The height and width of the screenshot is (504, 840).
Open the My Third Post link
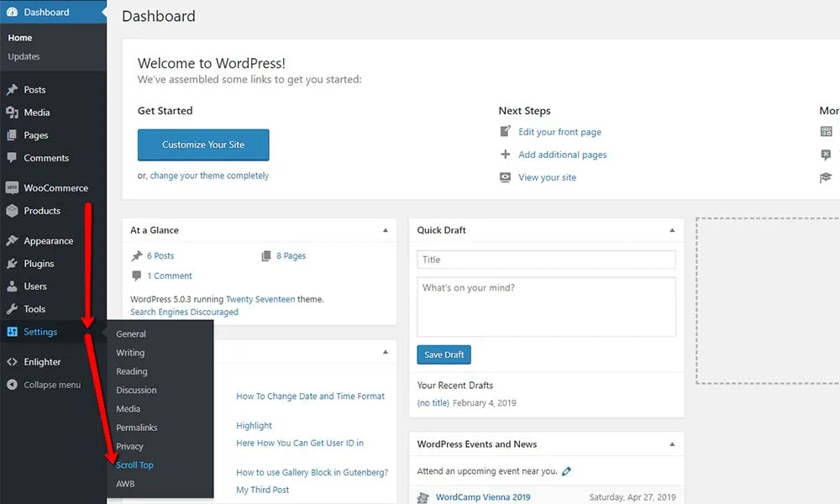[x=262, y=490]
